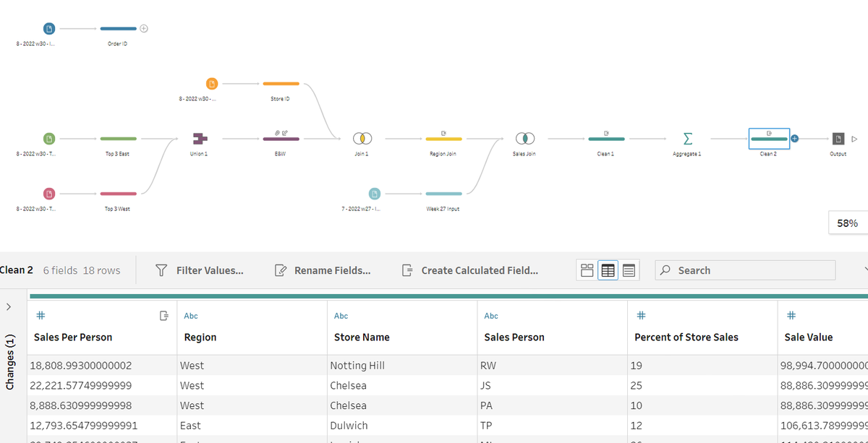This screenshot has height=443, width=868.
Task: Click the Output step node
Action: [x=838, y=137]
